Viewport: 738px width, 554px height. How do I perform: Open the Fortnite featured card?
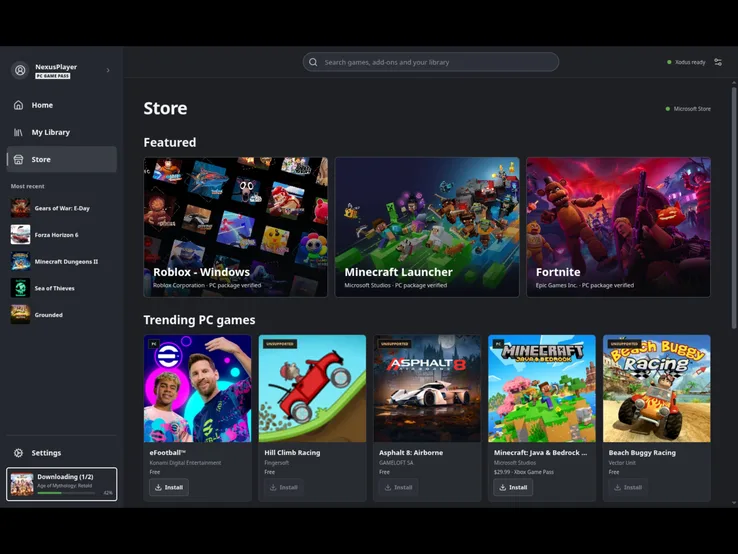(x=618, y=227)
